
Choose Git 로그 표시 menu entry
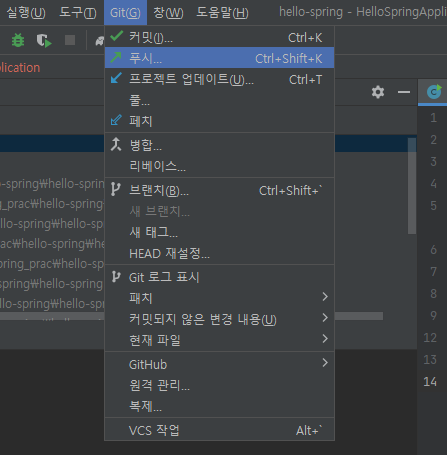(x=219, y=277)
